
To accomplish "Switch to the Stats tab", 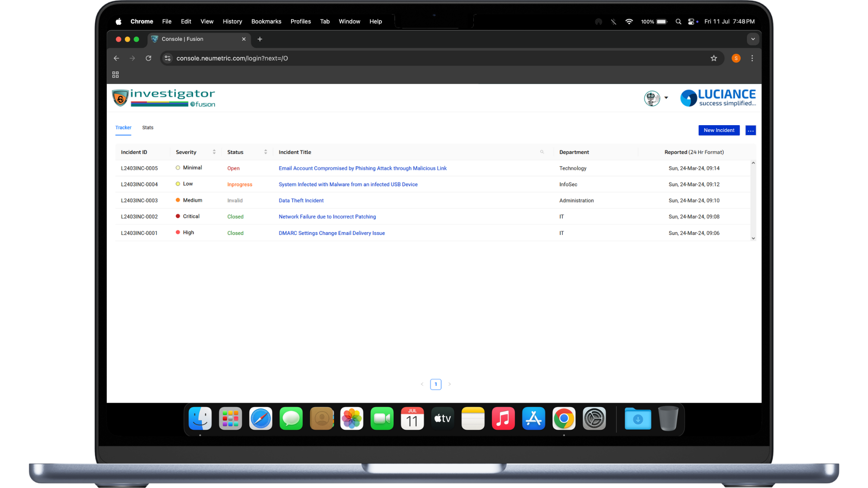I will click(x=148, y=128).
